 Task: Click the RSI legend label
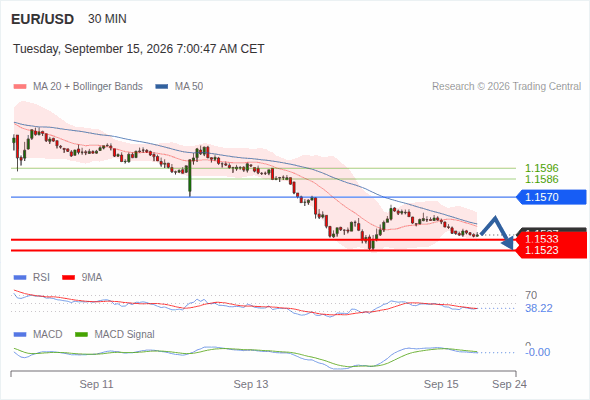click(41, 278)
